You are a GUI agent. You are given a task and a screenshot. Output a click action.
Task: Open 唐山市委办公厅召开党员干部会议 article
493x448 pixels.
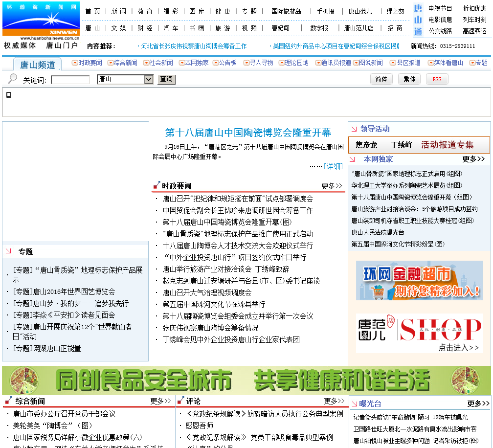[64, 414]
